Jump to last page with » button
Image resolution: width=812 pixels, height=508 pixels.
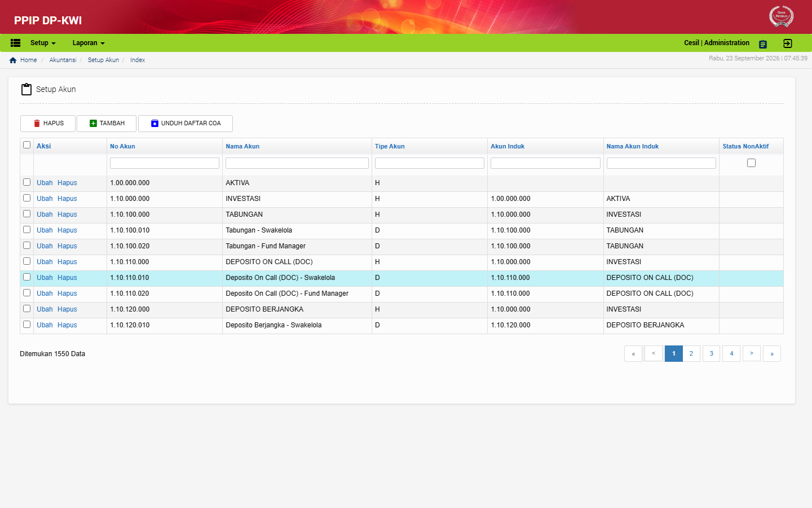click(x=772, y=353)
